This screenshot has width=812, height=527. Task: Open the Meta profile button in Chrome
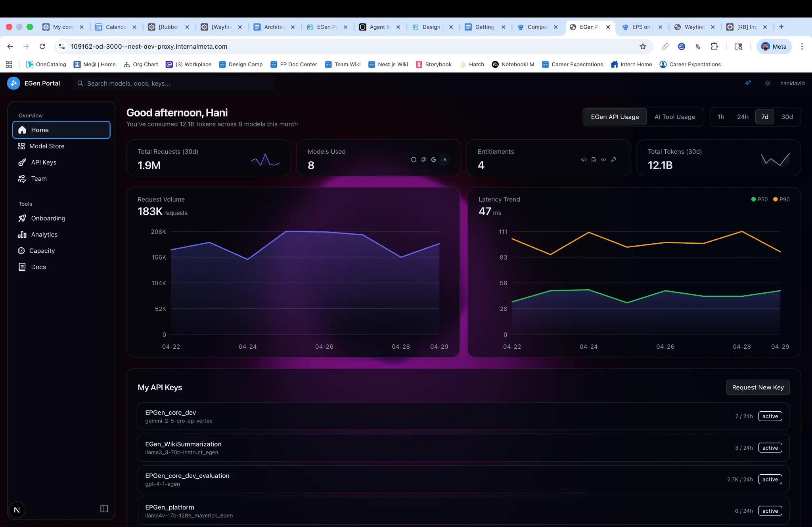(774, 46)
